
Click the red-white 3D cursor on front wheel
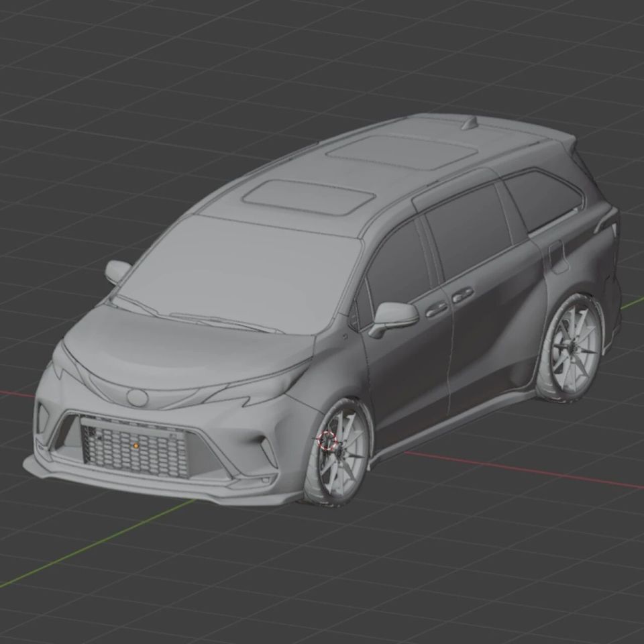click(328, 441)
